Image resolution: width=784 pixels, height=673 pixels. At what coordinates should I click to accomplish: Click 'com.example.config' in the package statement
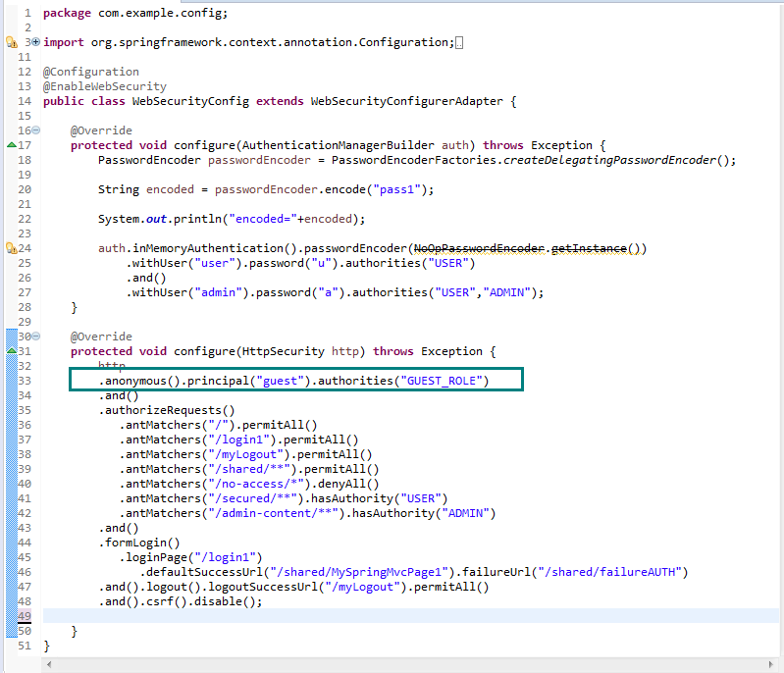pos(160,13)
